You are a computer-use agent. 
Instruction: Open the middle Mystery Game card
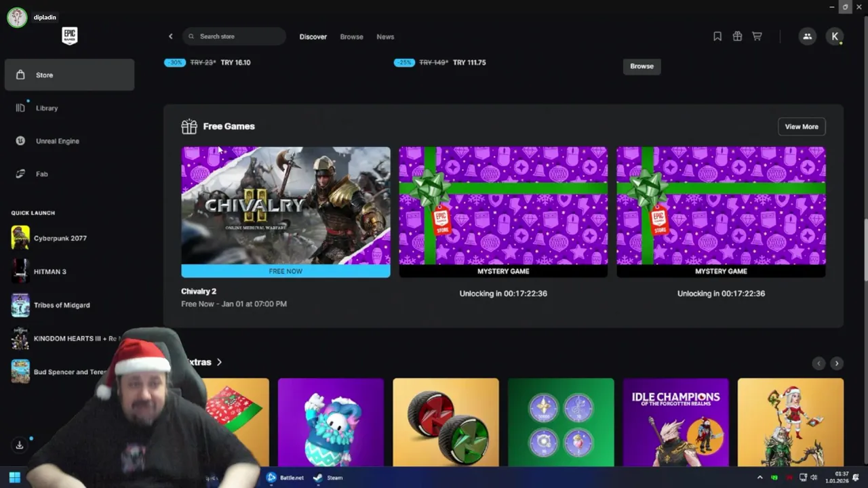(503, 211)
